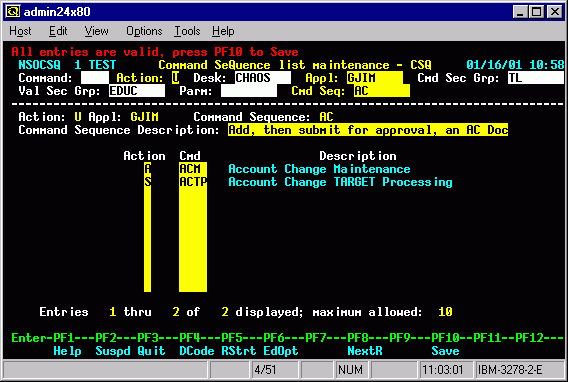Close the admin24x80 window

tap(554, 12)
